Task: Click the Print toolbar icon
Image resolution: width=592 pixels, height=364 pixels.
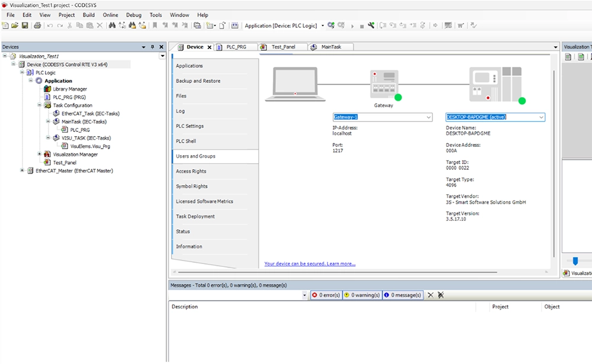Action: click(x=37, y=25)
